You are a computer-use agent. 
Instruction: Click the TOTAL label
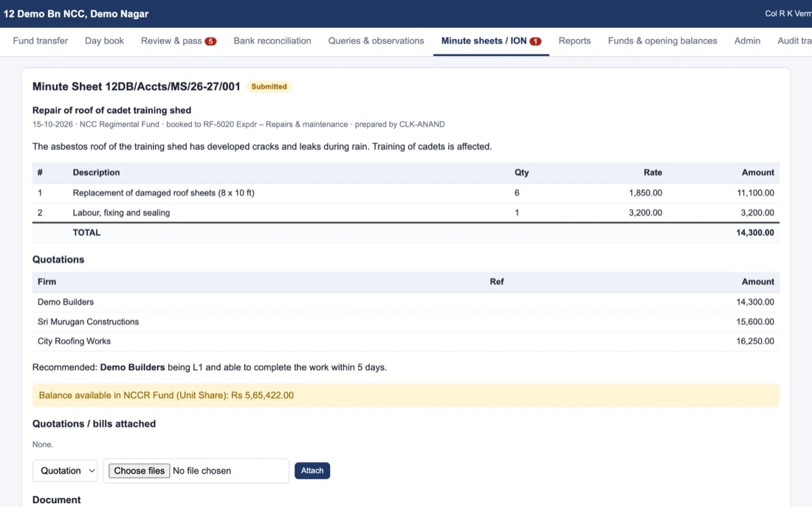pos(86,232)
